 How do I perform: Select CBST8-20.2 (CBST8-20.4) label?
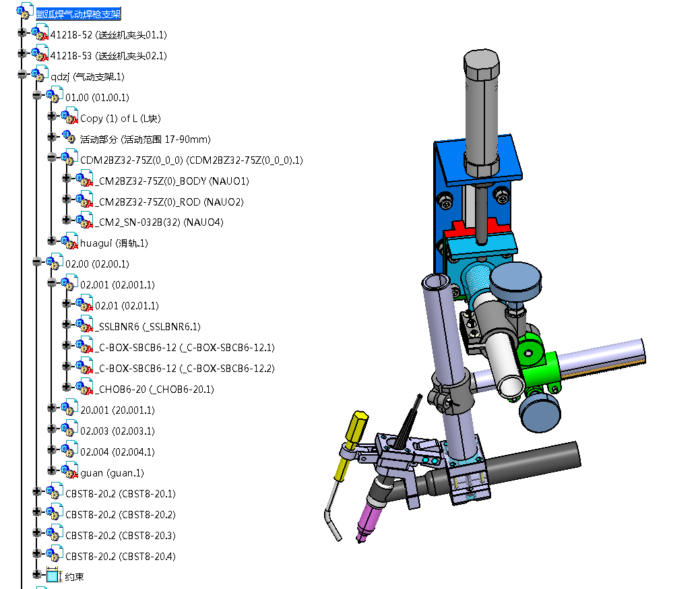click(121, 557)
